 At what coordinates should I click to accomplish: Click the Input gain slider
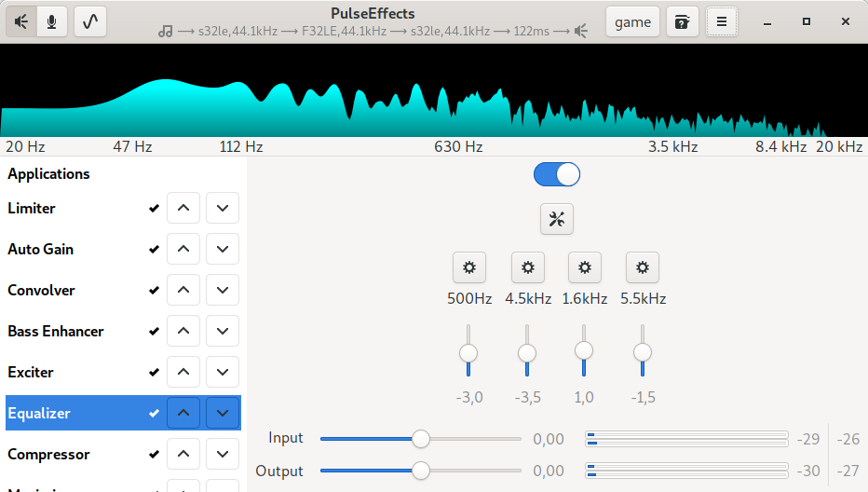click(421, 439)
